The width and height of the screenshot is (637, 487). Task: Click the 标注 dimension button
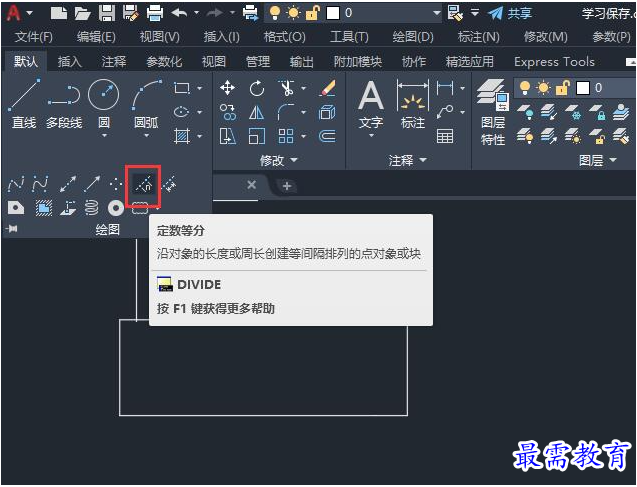(x=413, y=104)
